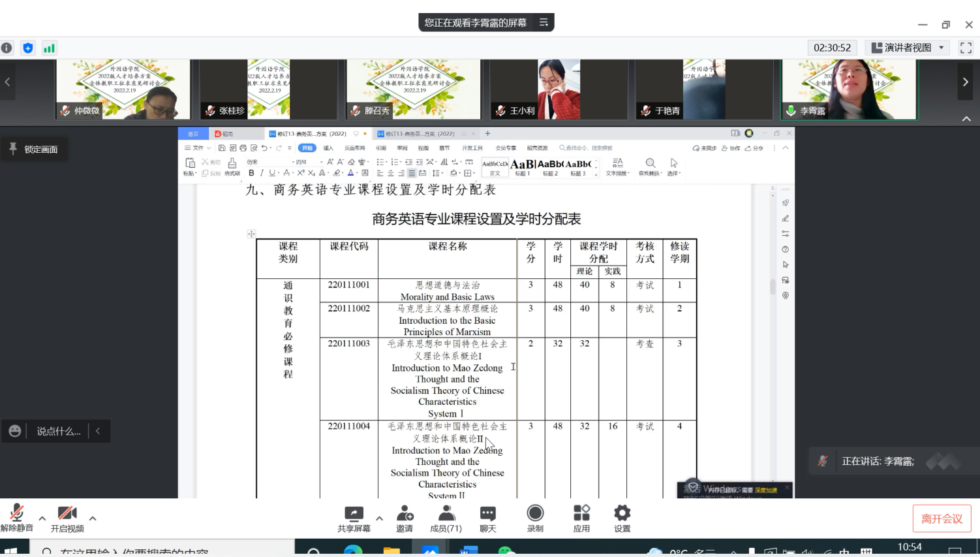Select 王小利's video thumbnail
Viewport: 980px width, 557px height.
(558, 89)
